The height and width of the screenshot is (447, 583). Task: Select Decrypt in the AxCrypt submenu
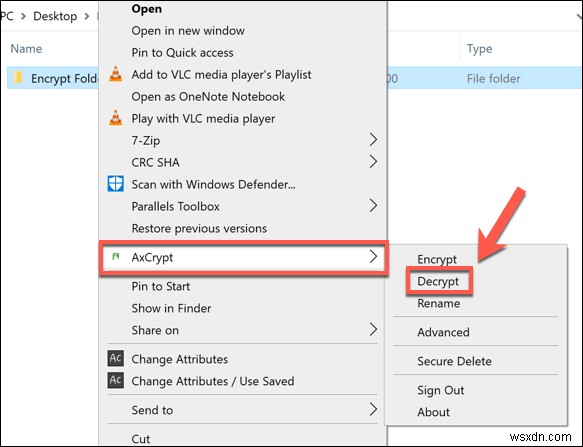coord(438,281)
